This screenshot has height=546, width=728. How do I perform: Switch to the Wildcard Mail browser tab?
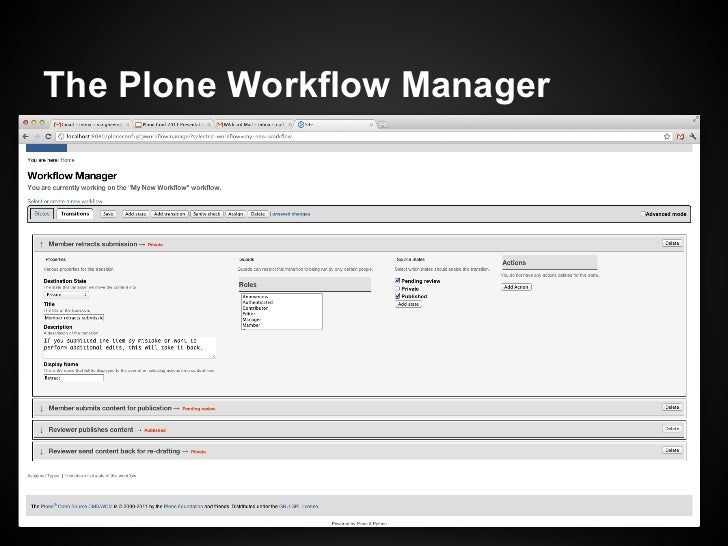tap(254, 124)
